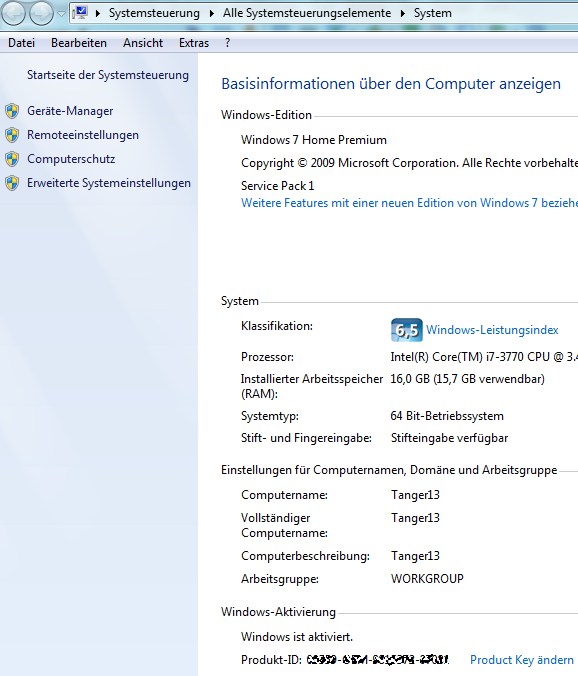Click the shield icon beside Geräte-Manager
Viewport: 578px width, 676px height.
click(12, 111)
